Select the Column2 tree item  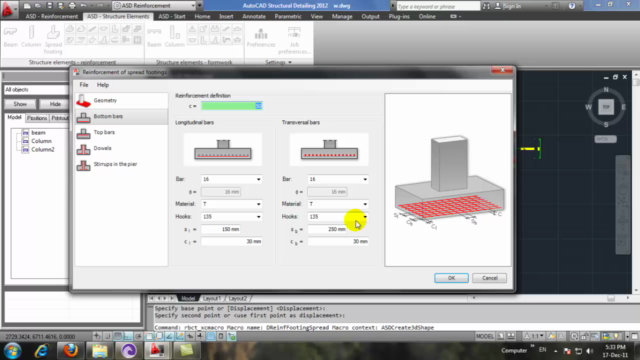click(42, 150)
